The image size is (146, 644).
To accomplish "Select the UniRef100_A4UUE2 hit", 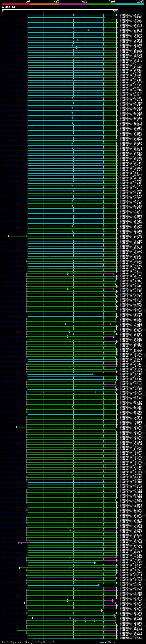I will (x=131, y=324).
